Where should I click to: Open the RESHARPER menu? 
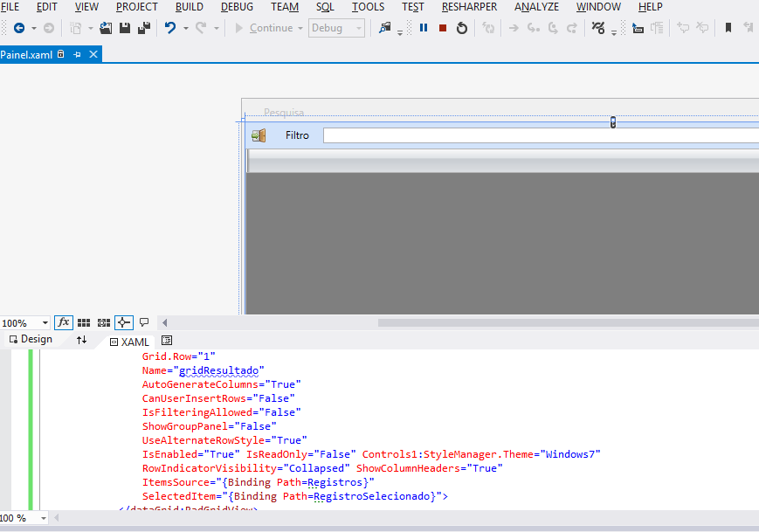(469, 7)
